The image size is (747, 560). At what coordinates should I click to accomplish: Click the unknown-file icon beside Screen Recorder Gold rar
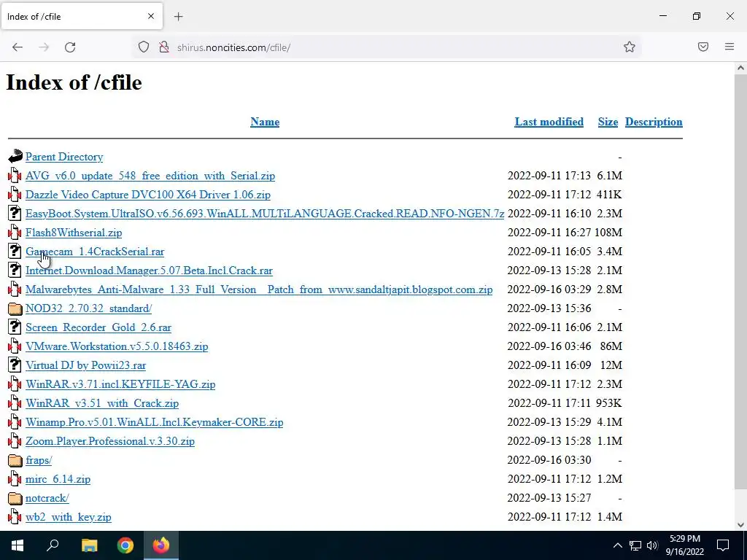[x=15, y=327]
